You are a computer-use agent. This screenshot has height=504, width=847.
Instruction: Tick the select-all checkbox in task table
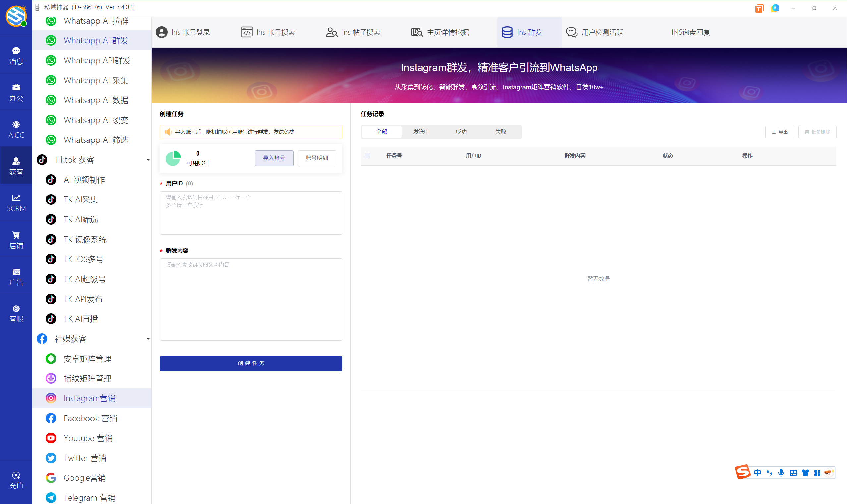(367, 156)
